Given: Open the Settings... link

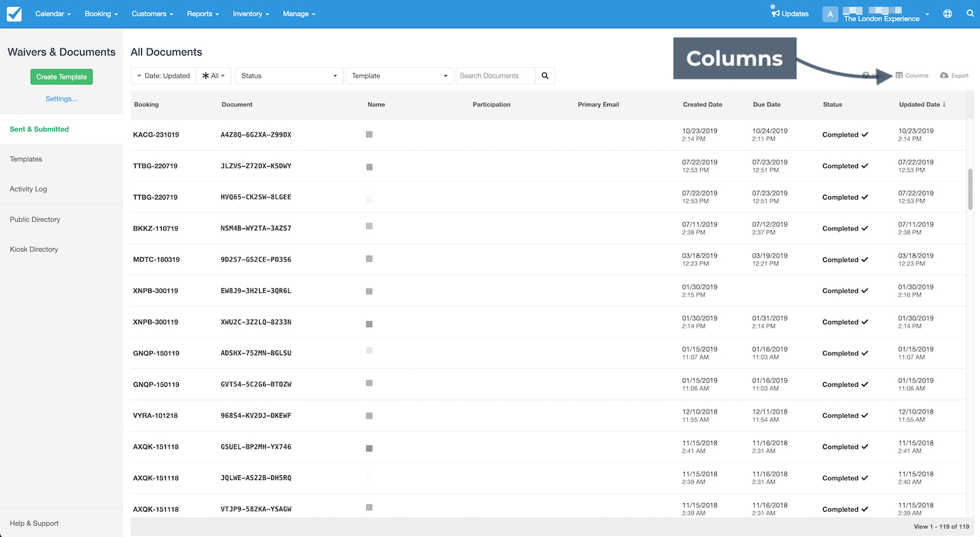Looking at the screenshot, I should 62,99.
